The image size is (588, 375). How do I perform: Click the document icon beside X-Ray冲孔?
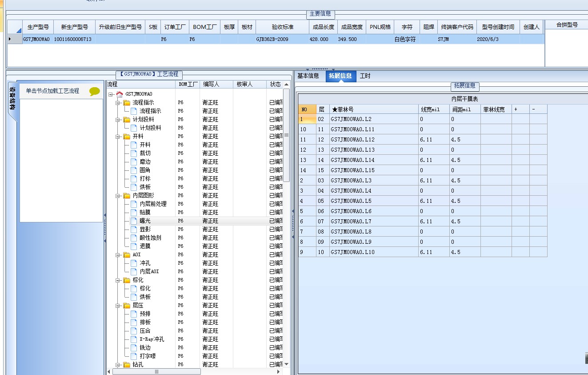click(134, 339)
